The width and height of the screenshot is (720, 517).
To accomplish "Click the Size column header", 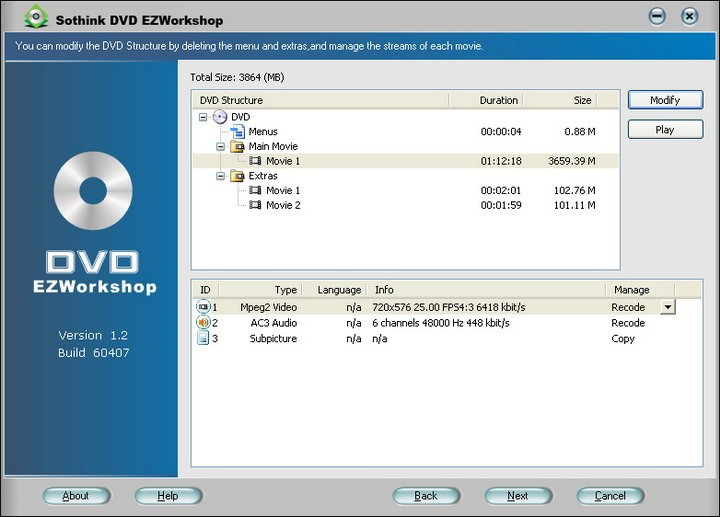I will pyautogui.click(x=582, y=100).
